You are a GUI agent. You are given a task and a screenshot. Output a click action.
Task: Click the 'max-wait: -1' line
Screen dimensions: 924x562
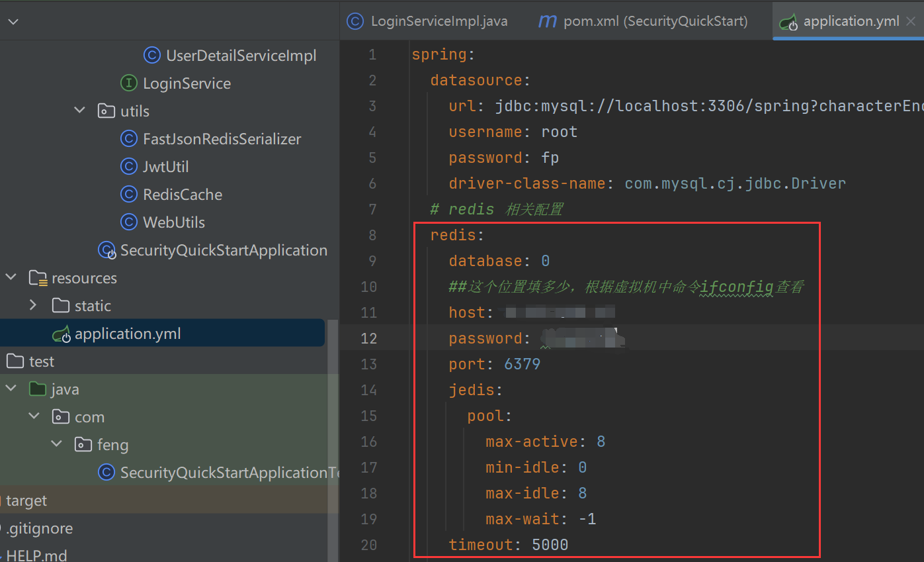point(541,519)
